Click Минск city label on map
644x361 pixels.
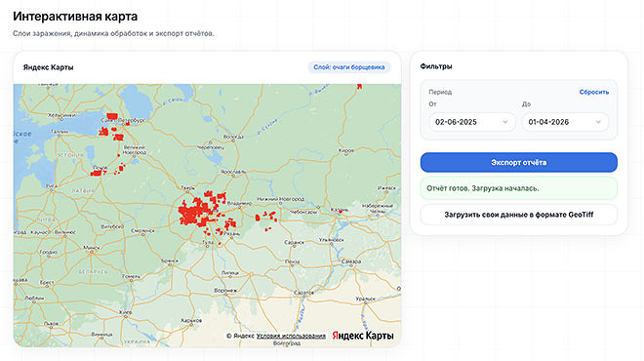click(91, 248)
